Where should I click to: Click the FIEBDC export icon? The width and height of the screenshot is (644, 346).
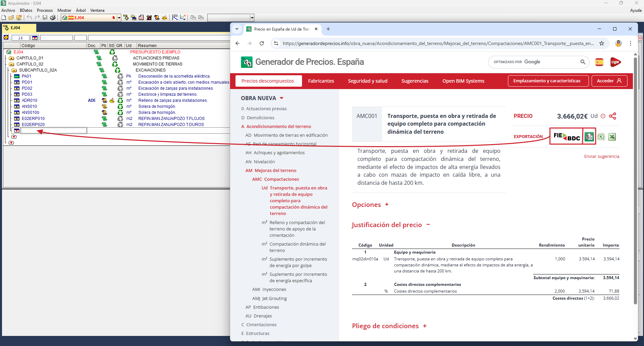click(566, 136)
